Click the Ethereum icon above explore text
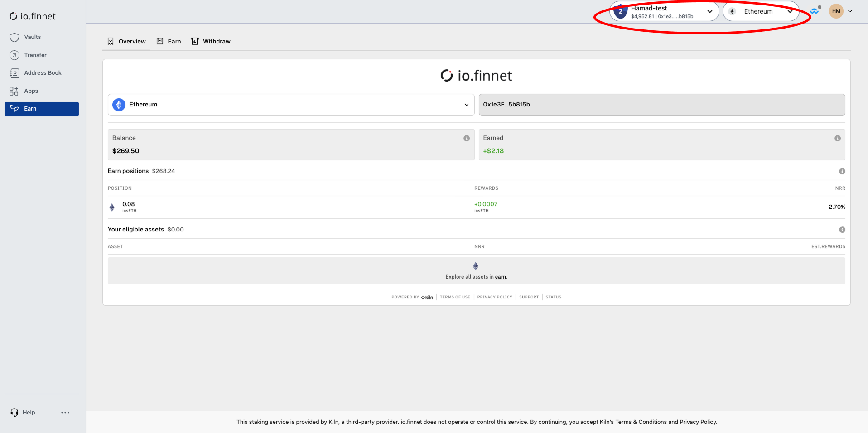Screen dimensions: 868x433 pyautogui.click(x=476, y=266)
